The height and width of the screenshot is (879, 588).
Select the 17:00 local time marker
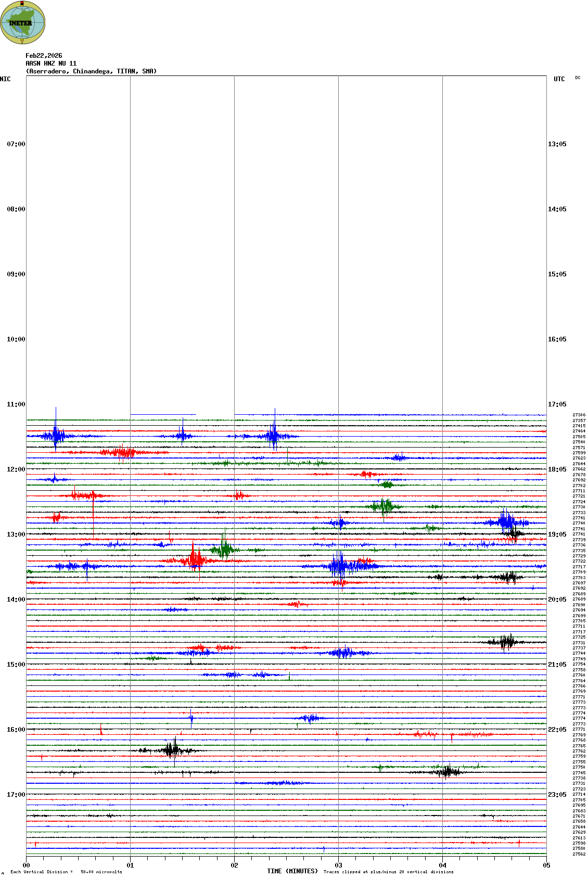pyautogui.click(x=16, y=795)
